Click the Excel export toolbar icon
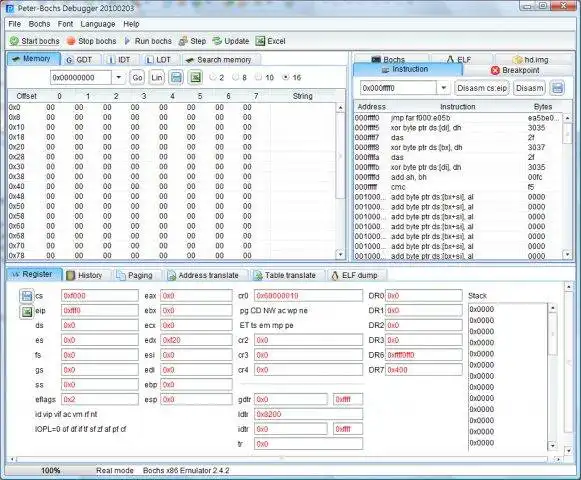The height and width of the screenshot is (480, 581). [260, 41]
